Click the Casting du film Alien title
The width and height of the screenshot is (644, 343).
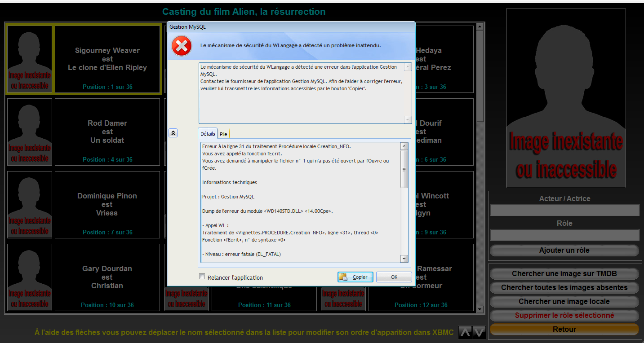244,12
